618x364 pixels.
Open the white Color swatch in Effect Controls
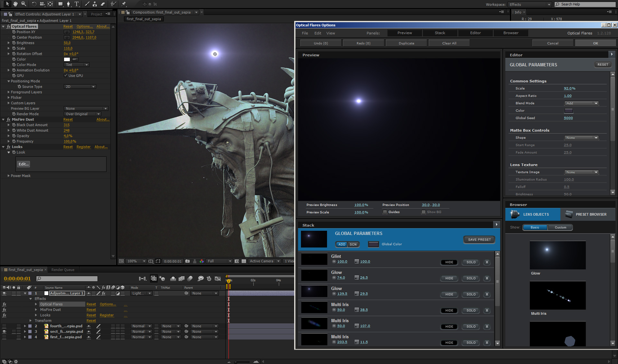point(67,59)
